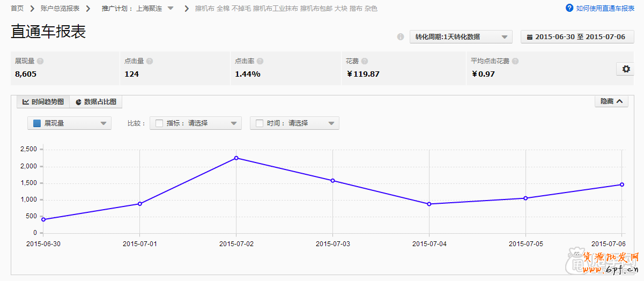Enable the 时间 comparison checkbox
Screen dimensions: 644x281
click(260, 123)
